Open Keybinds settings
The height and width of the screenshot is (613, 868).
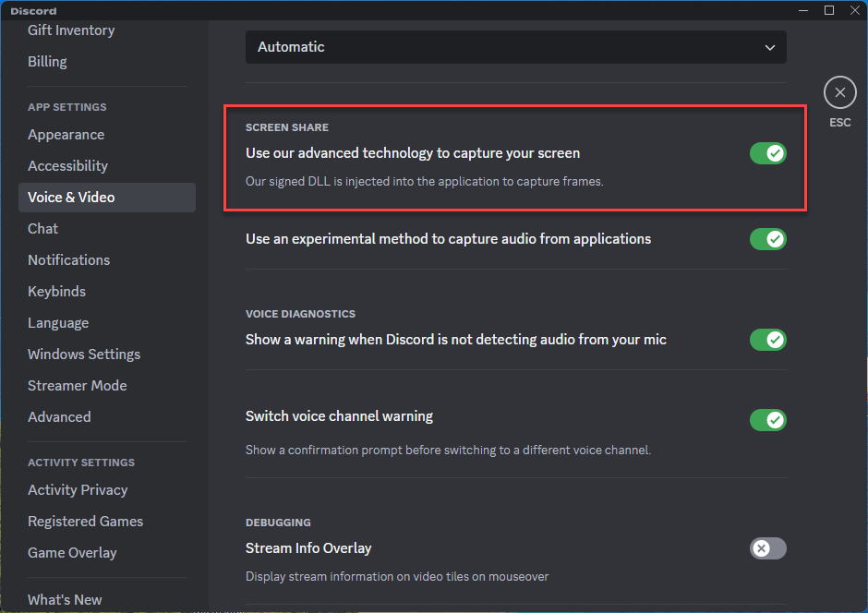pos(56,292)
